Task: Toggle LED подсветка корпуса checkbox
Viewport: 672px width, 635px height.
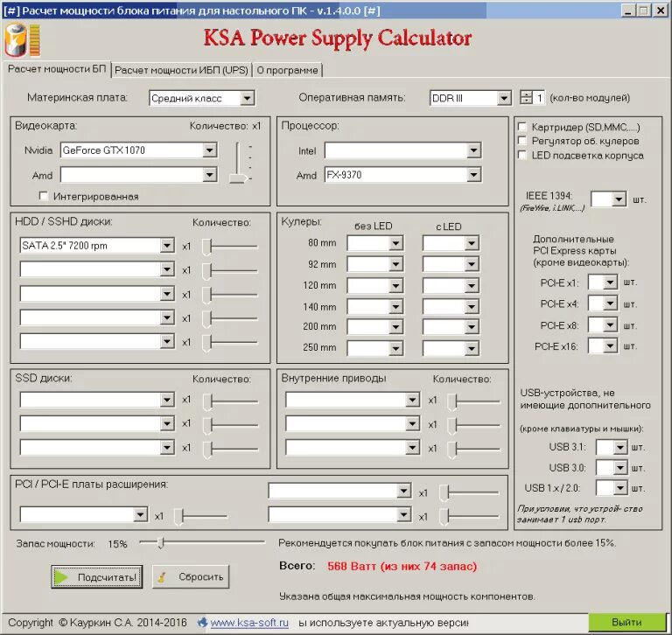Action: (x=522, y=155)
